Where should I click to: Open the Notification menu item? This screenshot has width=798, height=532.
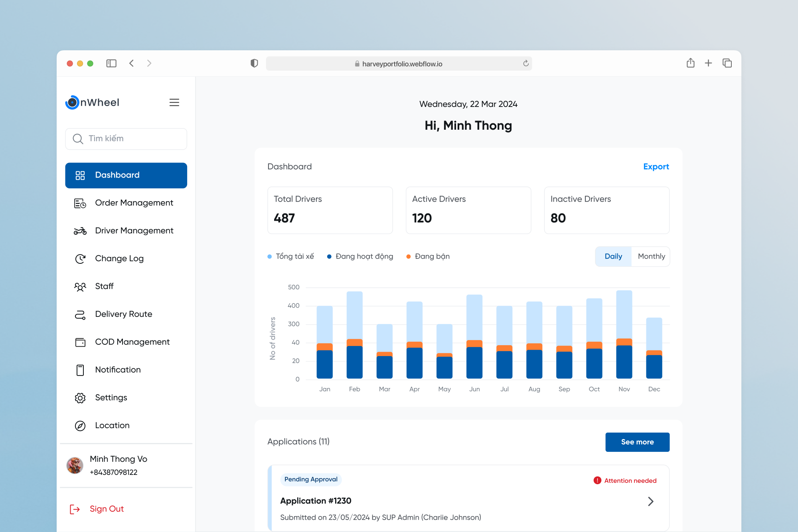tap(118, 370)
